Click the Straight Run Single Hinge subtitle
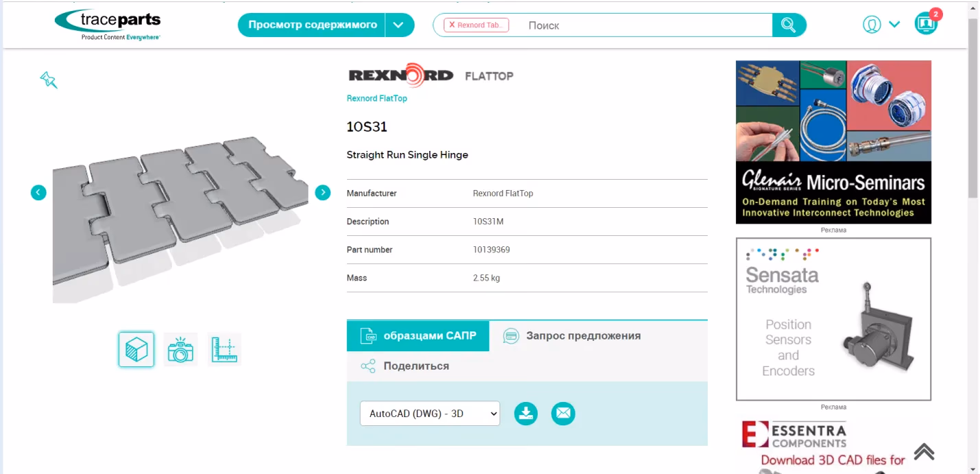 click(407, 155)
